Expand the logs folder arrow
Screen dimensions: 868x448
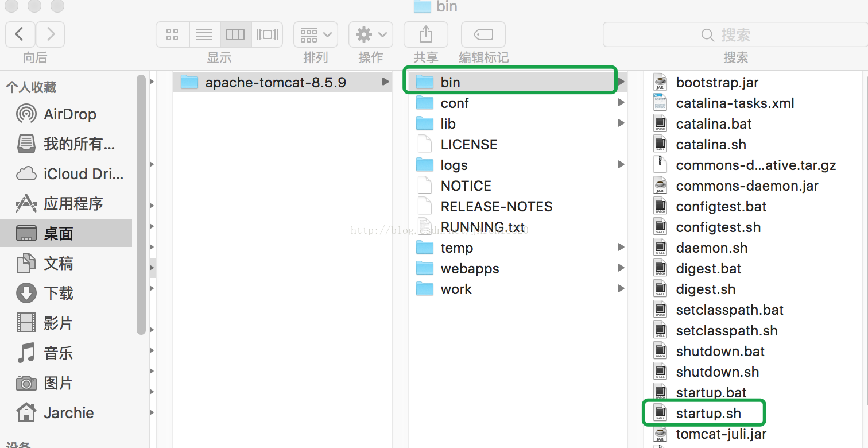[x=621, y=165]
